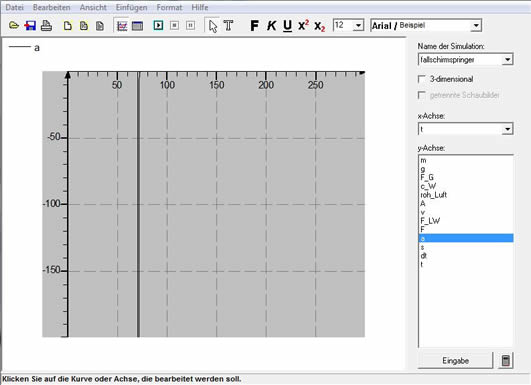Open the Format menu

pyautogui.click(x=169, y=7)
